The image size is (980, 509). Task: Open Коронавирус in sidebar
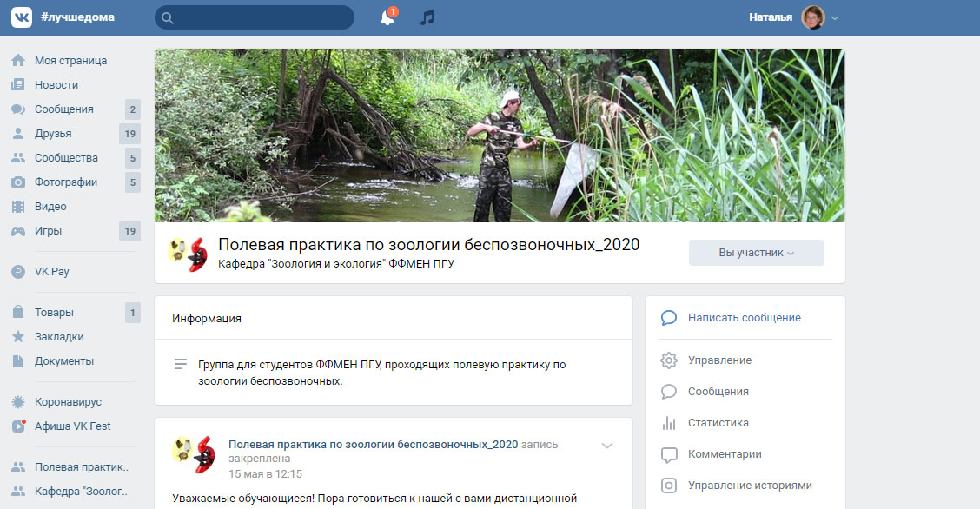[x=68, y=401]
